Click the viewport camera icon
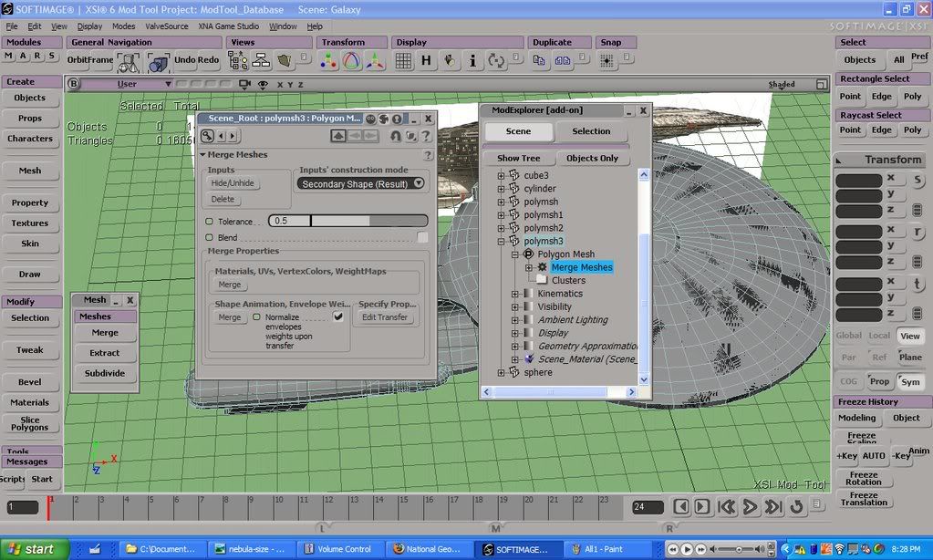The width and height of the screenshot is (933, 560). (244, 85)
